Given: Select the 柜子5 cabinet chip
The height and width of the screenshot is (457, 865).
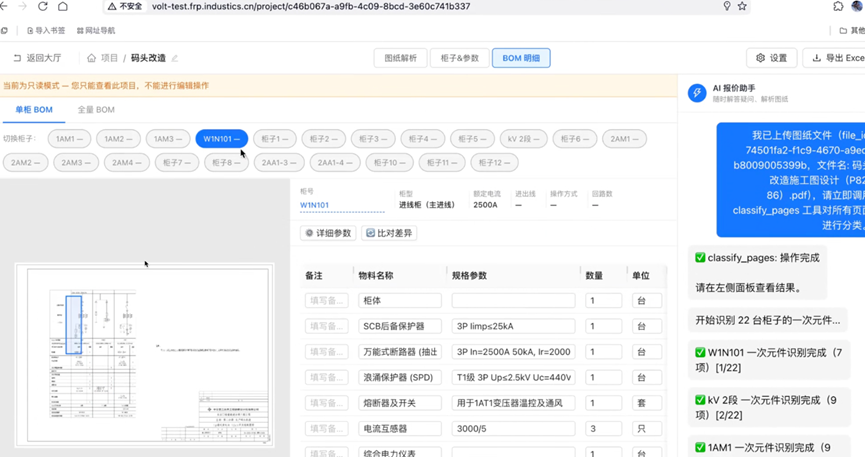Looking at the screenshot, I should [472, 139].
